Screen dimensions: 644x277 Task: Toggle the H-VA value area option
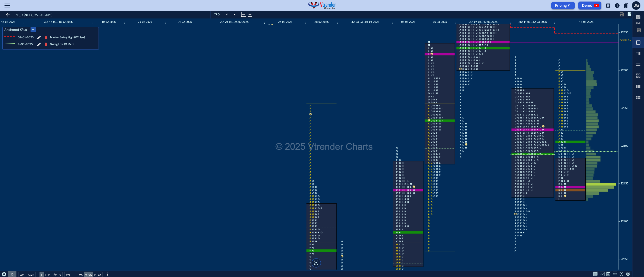tap(98, 274)
